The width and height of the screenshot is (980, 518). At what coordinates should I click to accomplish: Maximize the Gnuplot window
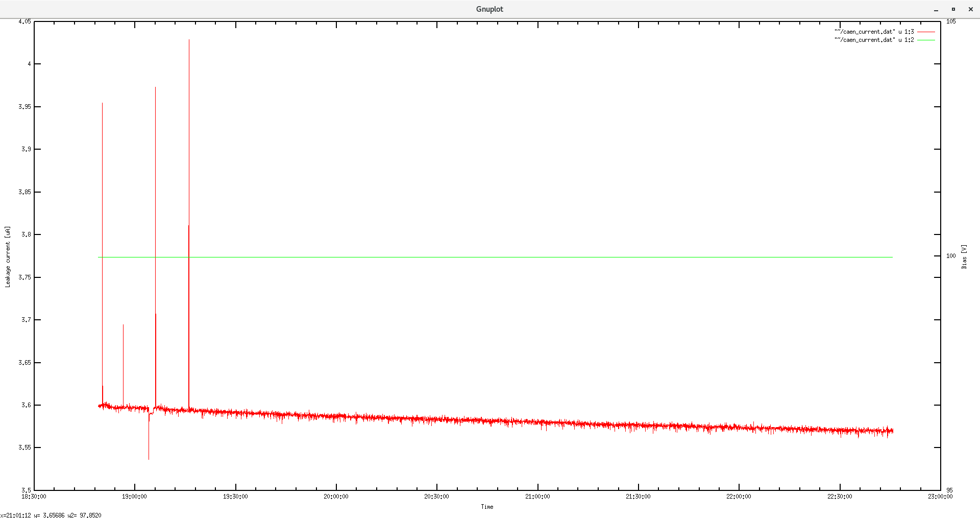click(x=953, y=9)
